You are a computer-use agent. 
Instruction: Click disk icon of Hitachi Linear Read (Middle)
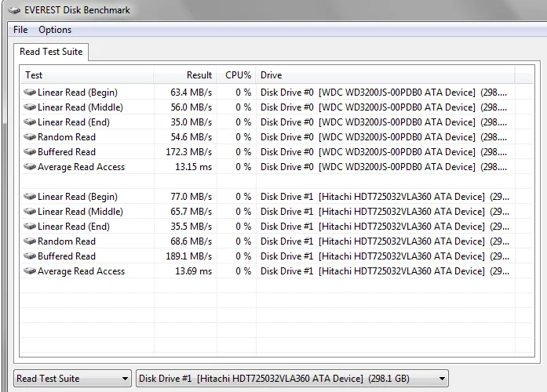pyautogui.click(x=30, y=212)
